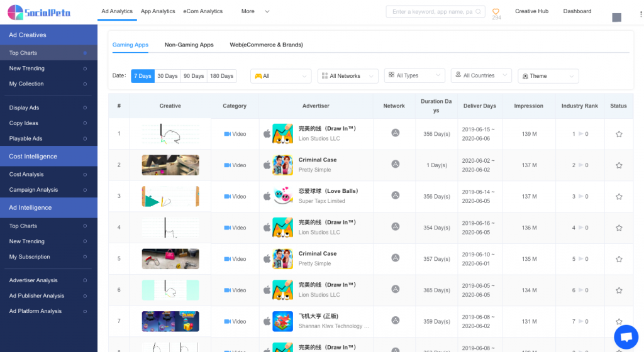Click network icon in row 2
Screen dimensions: 644x352
pos(395,164)
